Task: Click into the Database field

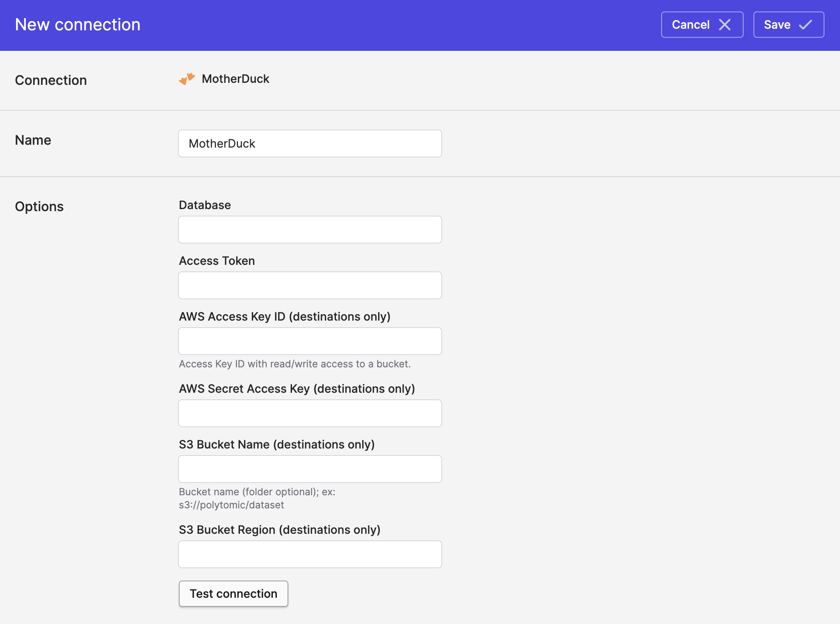Action: point(310,230)
